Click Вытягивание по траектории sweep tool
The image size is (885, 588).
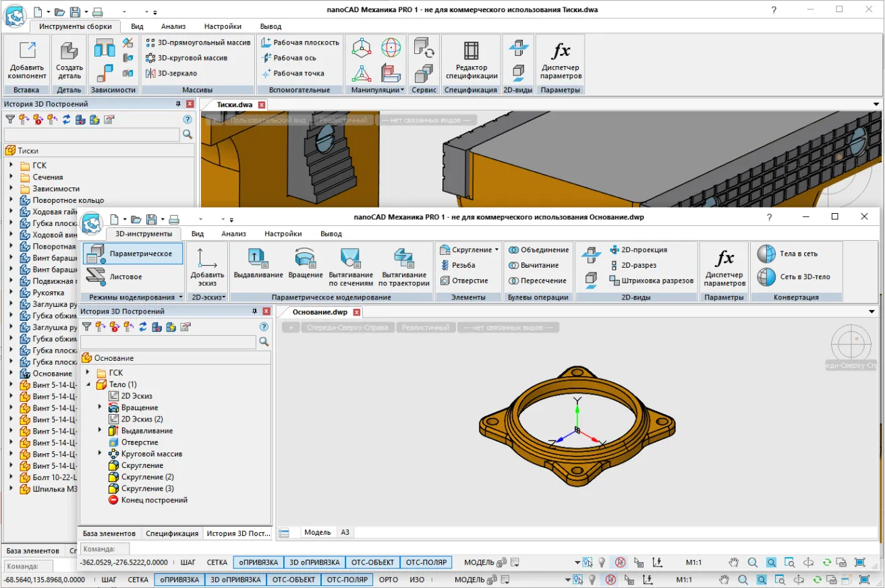click(x=403, y=264)
